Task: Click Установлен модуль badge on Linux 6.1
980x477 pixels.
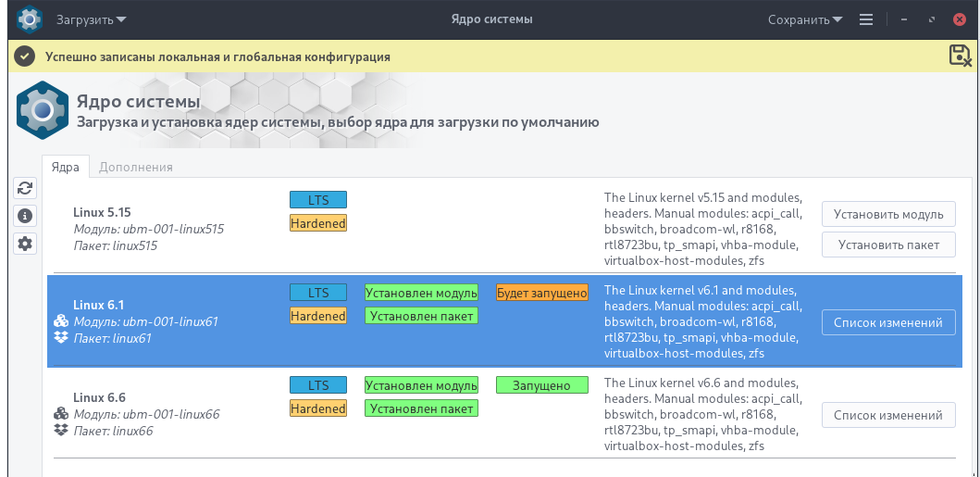Action: (x=421, y=293)
